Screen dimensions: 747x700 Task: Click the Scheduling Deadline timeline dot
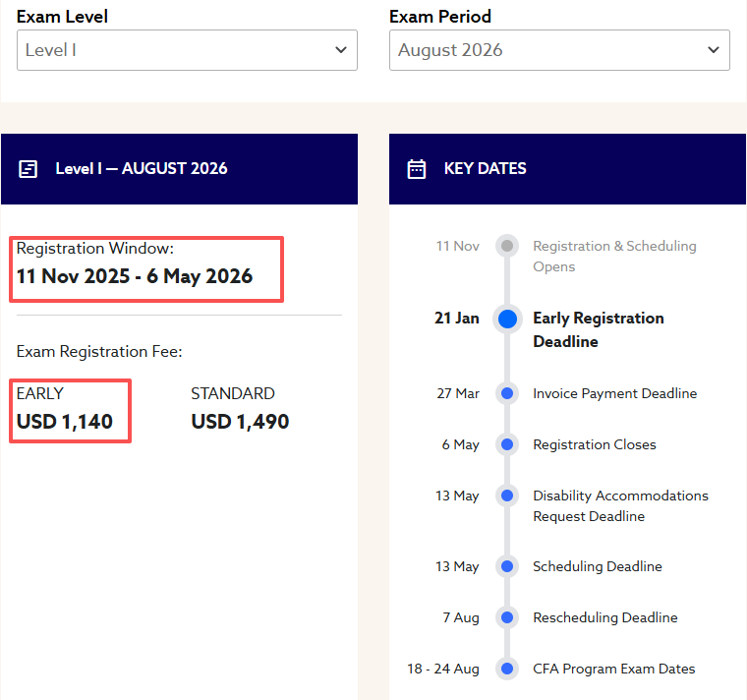point(507,566)
